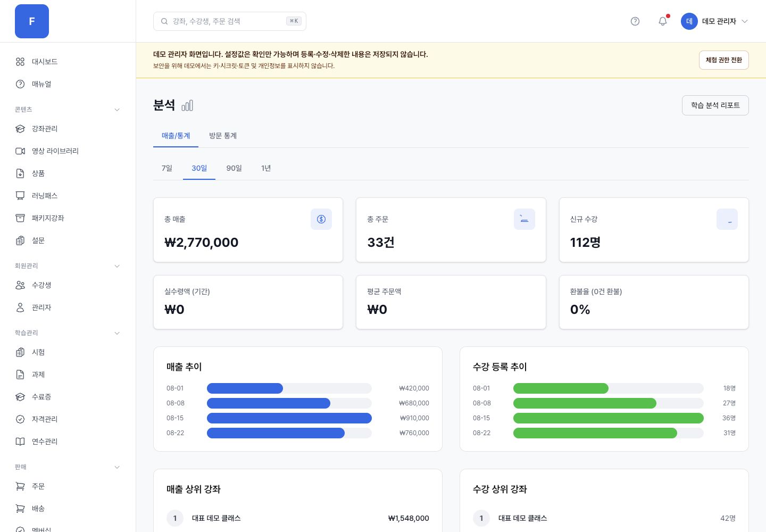The width and height of the screenshot is (766, 532).
Task: Go to 배송 in the sidebar
Action: click(68, 509)
